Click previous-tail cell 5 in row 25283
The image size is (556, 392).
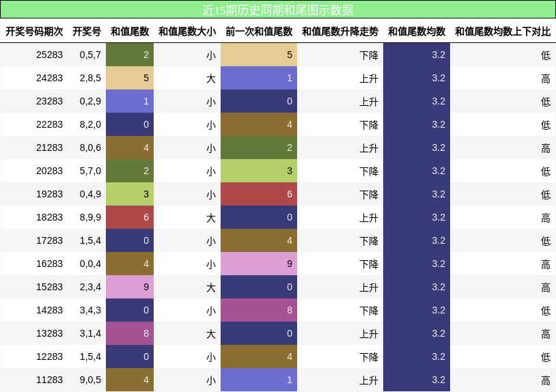(x=259, y=55)
